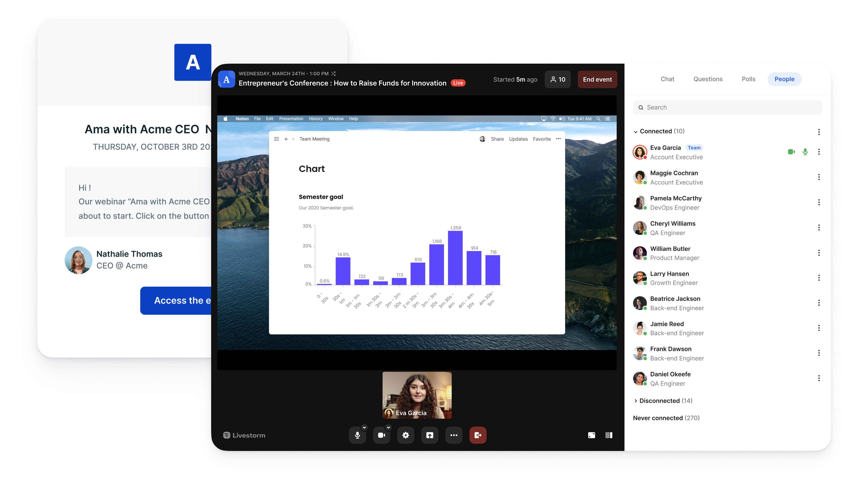
Task: Open Larry Hansen's row options menu
Action: [819, 278]
